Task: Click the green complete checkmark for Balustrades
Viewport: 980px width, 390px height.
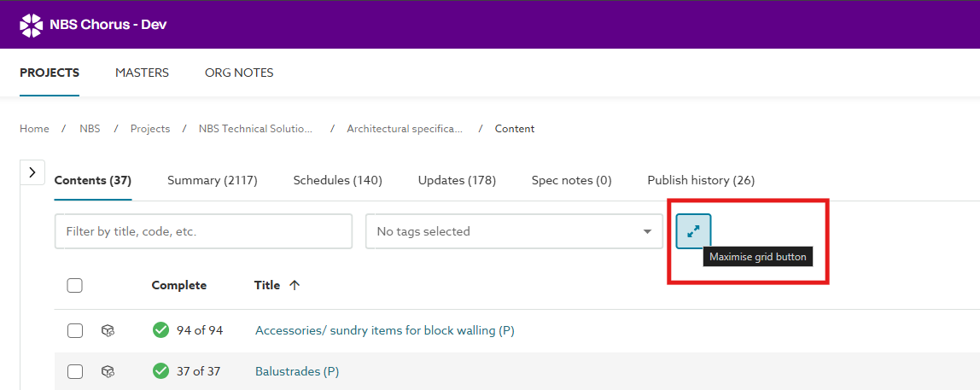Action: pos(160,371)
